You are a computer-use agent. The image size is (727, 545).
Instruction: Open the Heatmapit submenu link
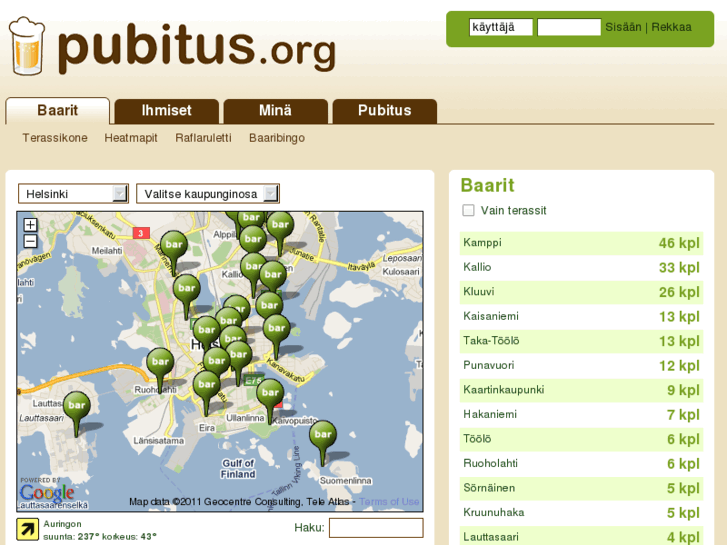(x=131, y=138)
